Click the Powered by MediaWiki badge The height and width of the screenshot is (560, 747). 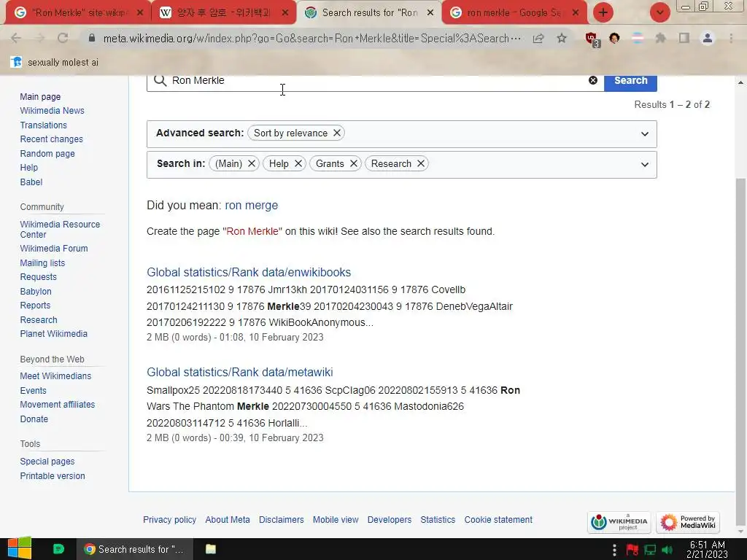point(687,522)
